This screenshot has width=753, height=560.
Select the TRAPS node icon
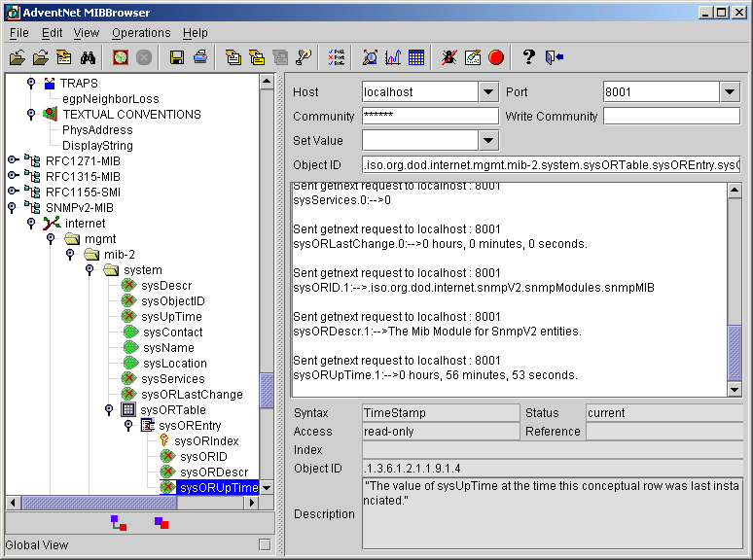tap(50, 84)
